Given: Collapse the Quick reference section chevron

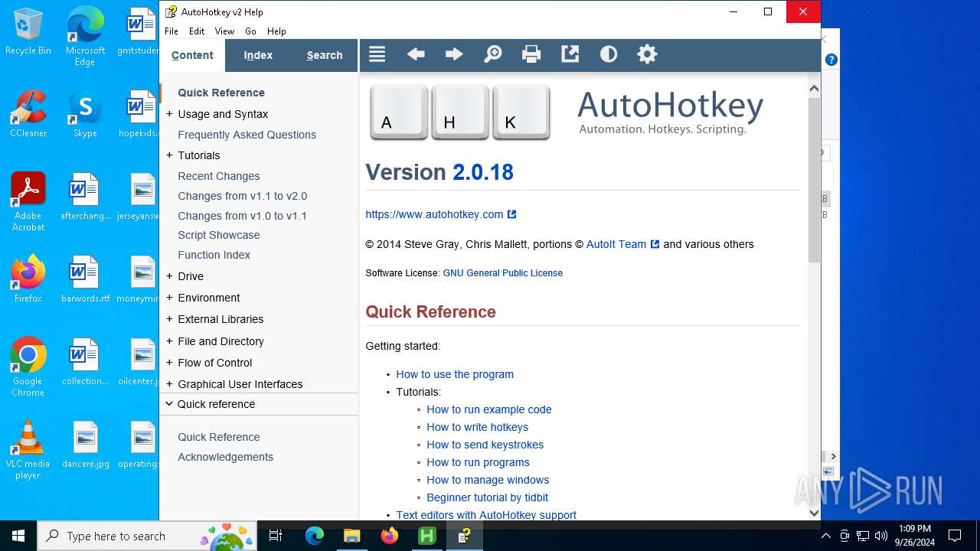Looking at the screenshot, I should pyautogui.click(x=169, y=403).
